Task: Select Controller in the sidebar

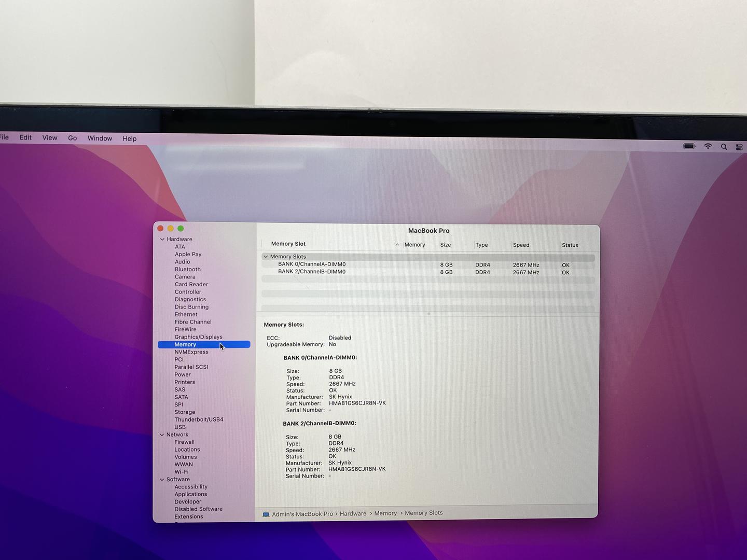Action: pyautogui.click(x=188, y=292)
